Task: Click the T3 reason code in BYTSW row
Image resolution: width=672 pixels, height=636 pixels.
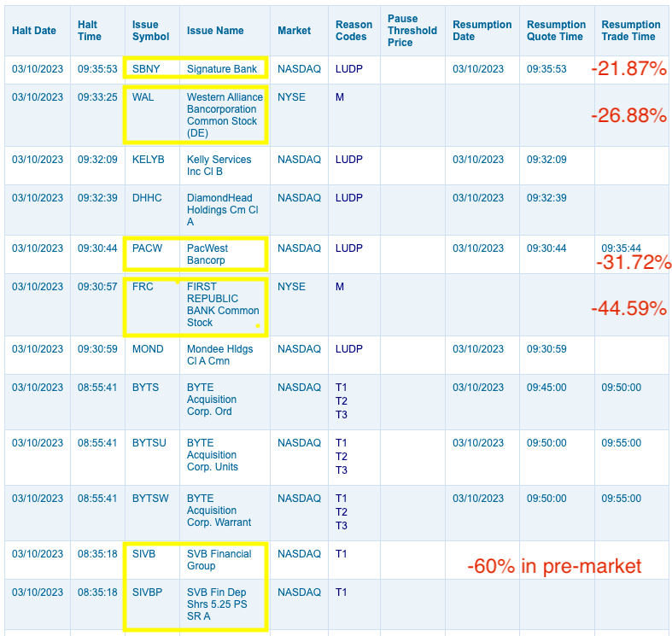Action: click(342, 526)
